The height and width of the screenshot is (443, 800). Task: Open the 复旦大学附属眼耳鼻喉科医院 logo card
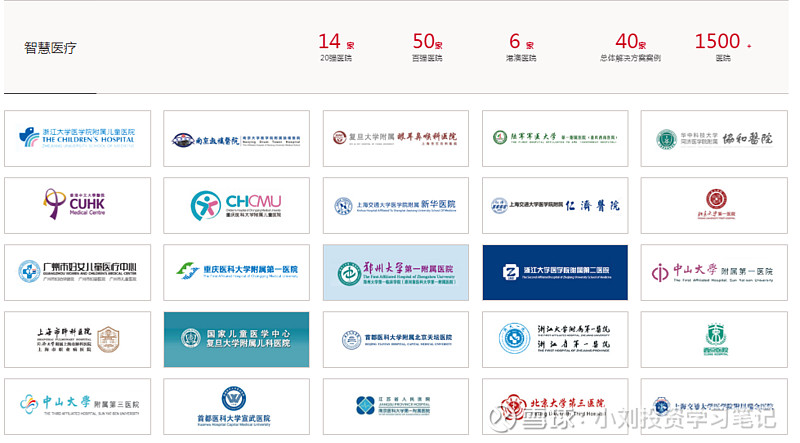pos(395,138)
